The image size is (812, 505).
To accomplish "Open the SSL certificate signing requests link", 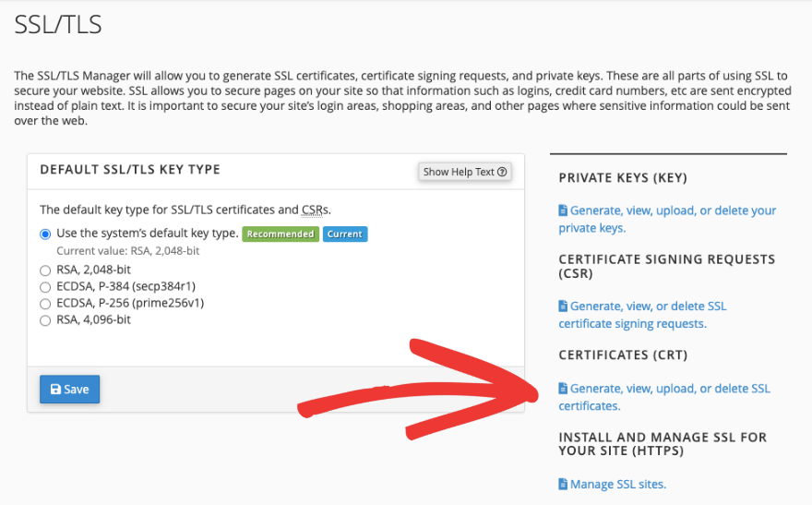I will point(642,315).
